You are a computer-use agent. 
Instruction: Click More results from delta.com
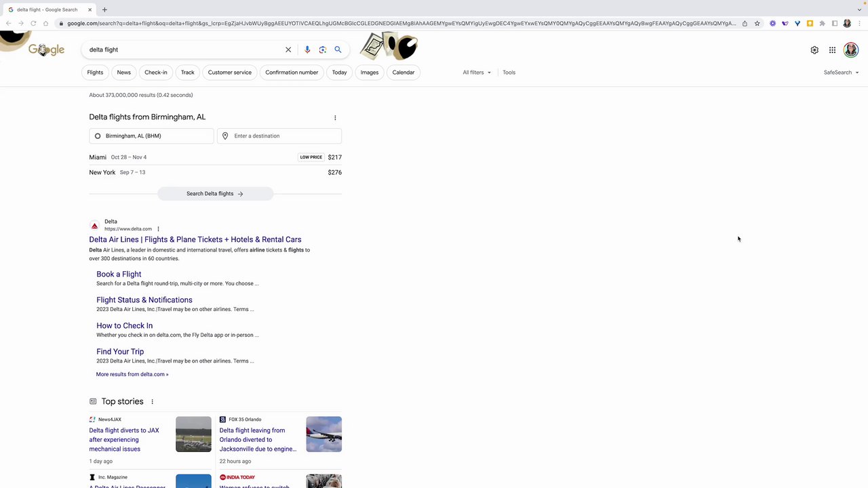(132, 374)
